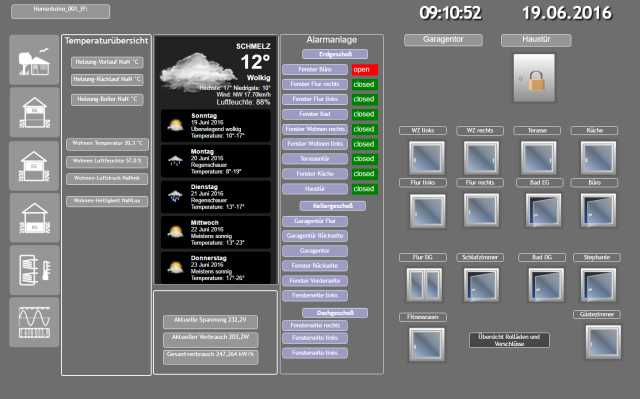The image size is (640, 399).
Task: Select the WZ links window icon
Action: coord(427,158)
